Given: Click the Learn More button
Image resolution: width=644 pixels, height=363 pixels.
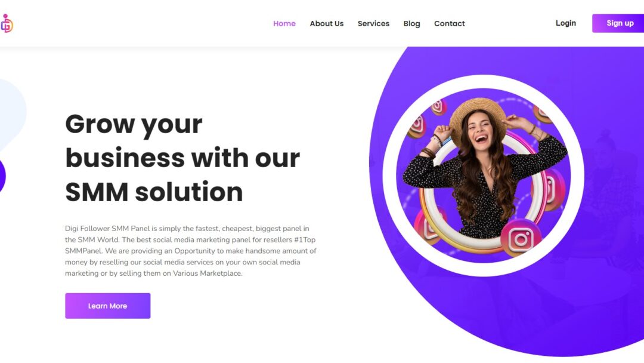Looking at the screenshot, I should click(x=107, y=306).
